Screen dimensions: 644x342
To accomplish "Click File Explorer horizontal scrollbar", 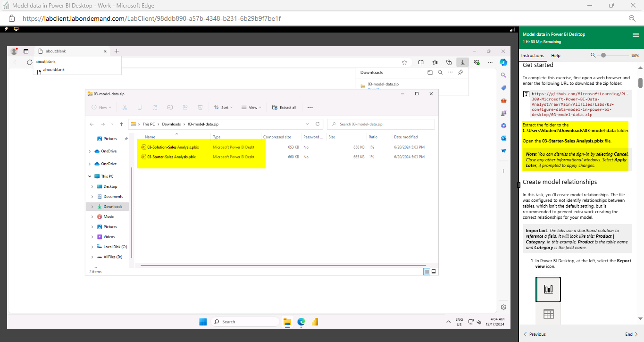I will point(283,266).
